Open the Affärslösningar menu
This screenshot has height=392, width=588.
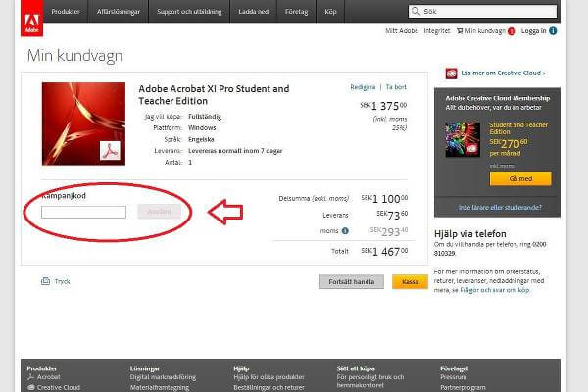tap(119, 12)
